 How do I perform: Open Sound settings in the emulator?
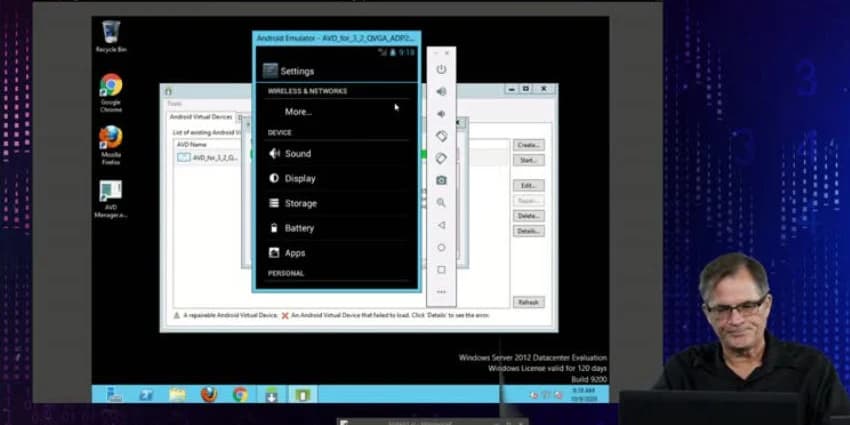(x=336, y=153)
